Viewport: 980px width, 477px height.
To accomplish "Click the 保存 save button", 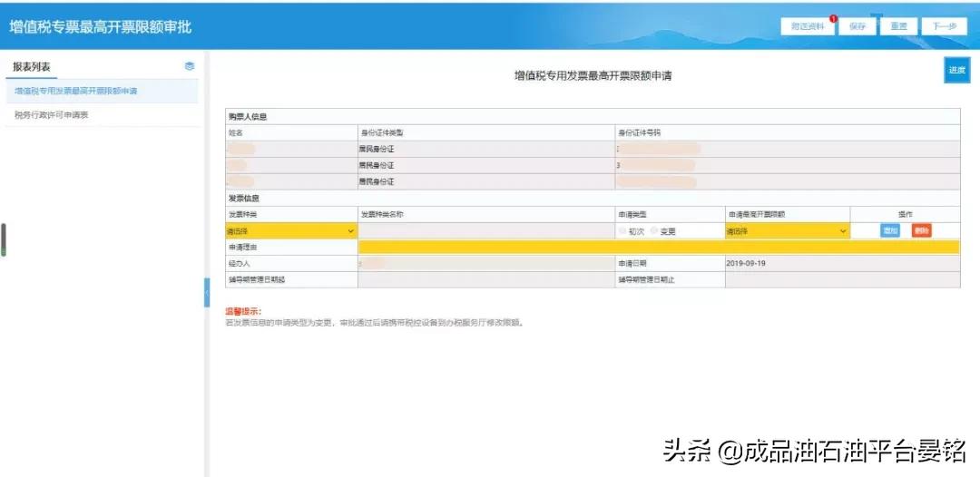I will tap(857, 26).
